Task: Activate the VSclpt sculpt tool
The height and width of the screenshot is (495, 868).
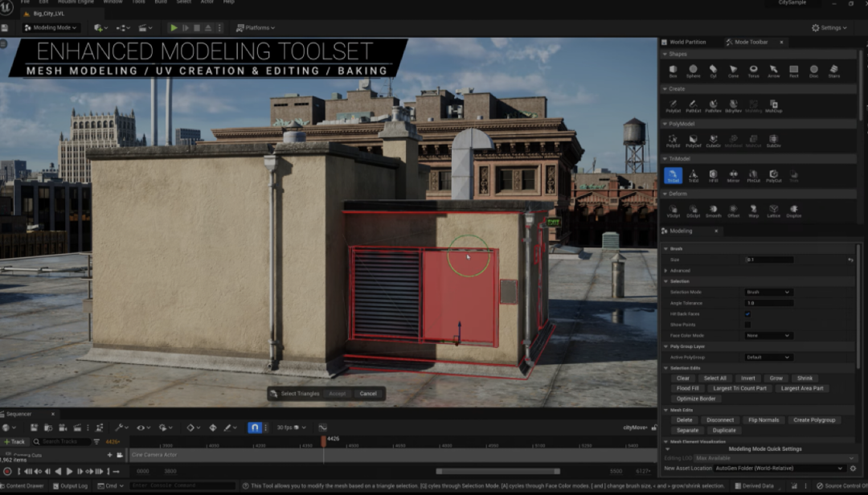Action: tap(673, 211)
